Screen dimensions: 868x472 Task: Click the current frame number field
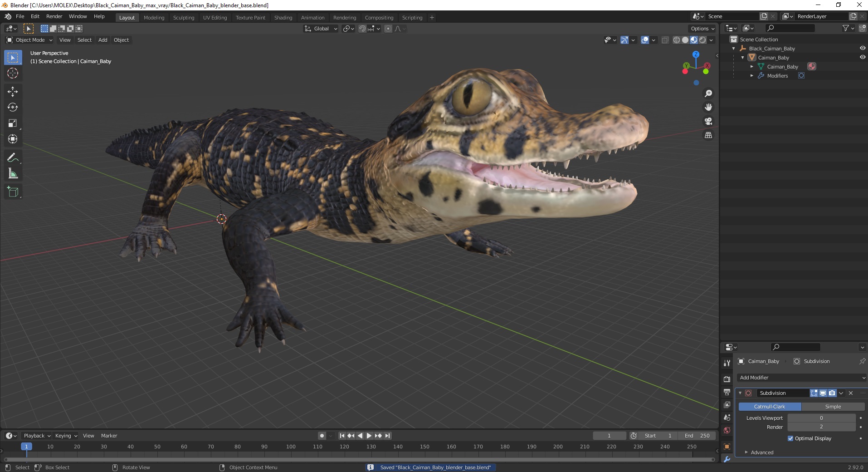609,436
